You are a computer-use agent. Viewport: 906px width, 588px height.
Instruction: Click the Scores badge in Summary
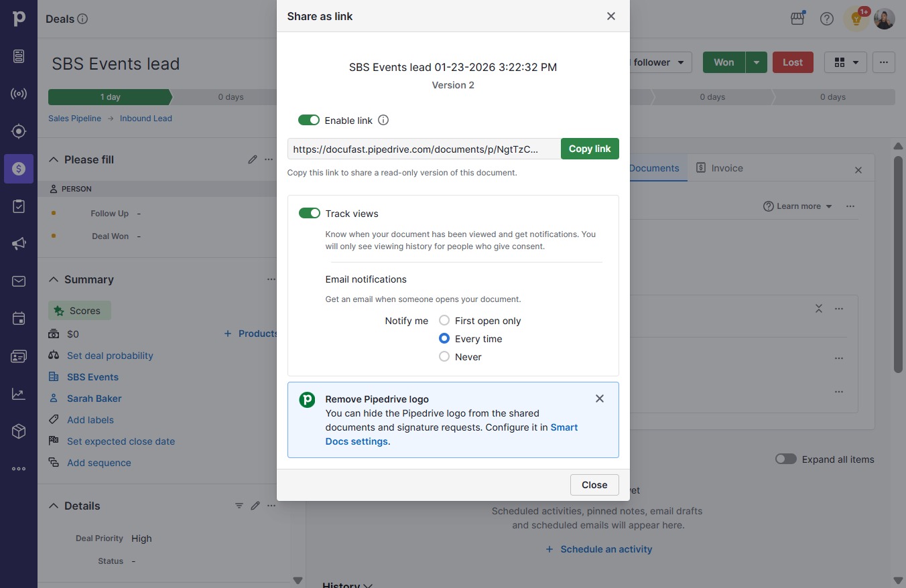(x=80, y=311)
